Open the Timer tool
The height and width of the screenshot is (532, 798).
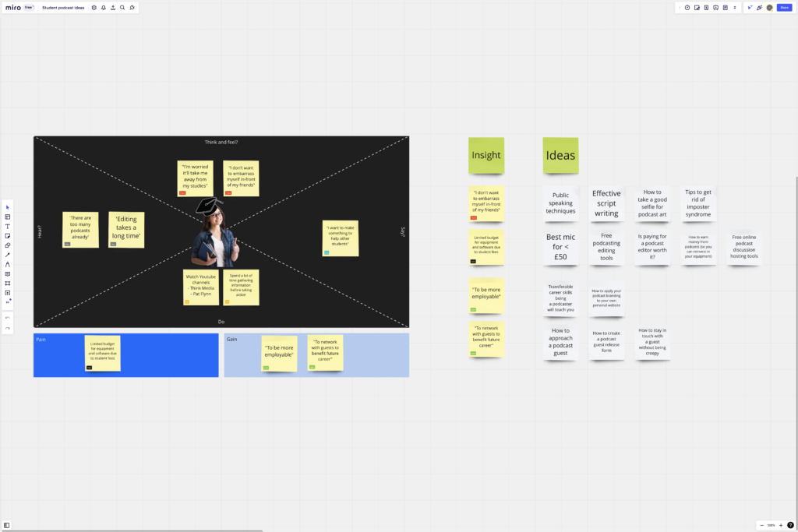tap(687, 8)
